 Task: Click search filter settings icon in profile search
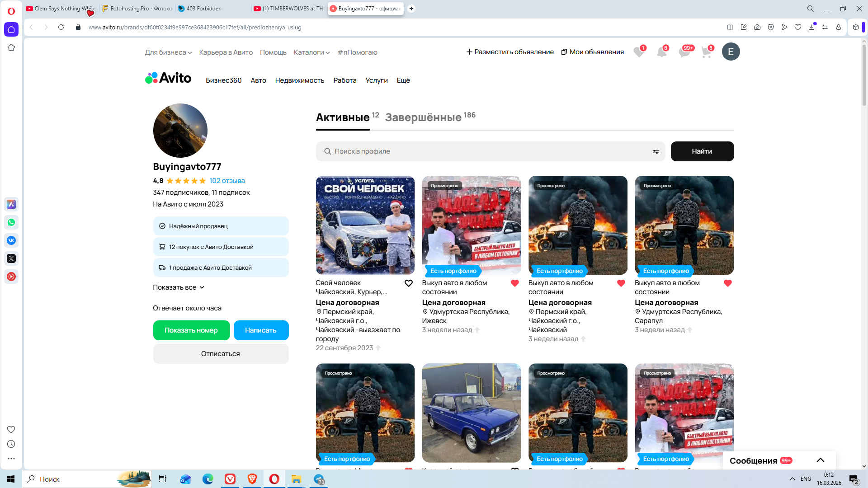click(x=656, y=152)
